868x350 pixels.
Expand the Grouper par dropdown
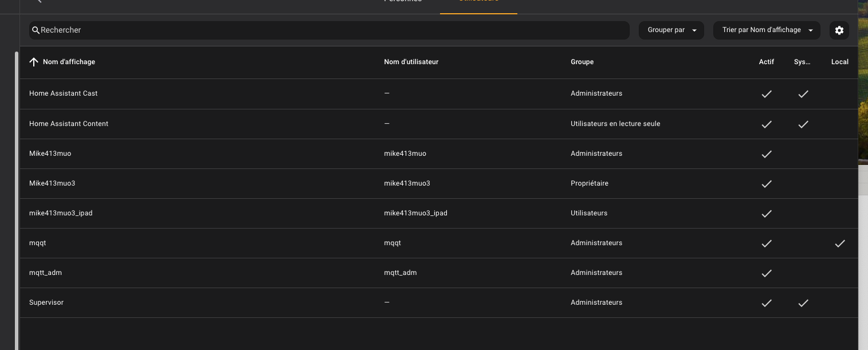pyautogui.click(x=671, y=30)
